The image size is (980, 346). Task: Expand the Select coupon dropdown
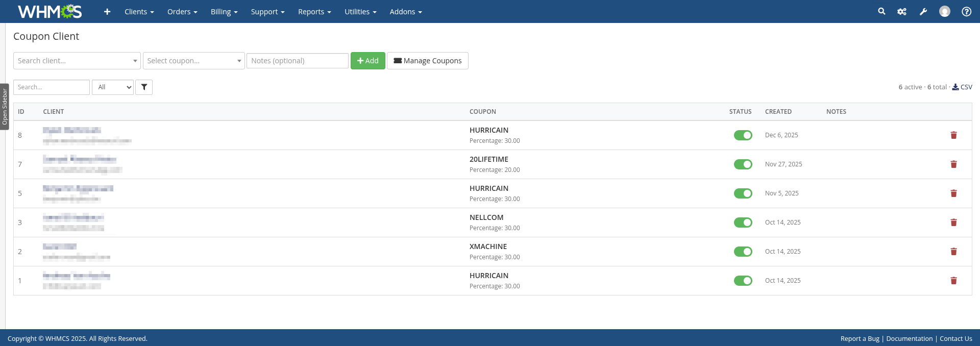(193, 61)
